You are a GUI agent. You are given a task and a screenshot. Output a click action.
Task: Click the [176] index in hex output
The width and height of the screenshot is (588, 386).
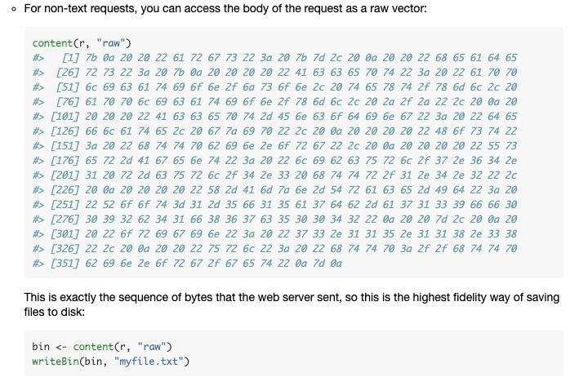[x=65, y=161]
